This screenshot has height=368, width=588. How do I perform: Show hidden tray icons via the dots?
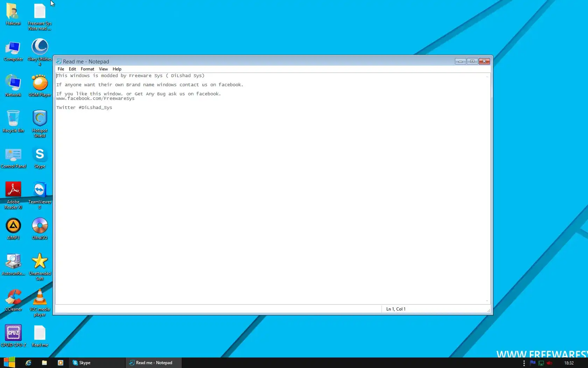tap(524, 363)
